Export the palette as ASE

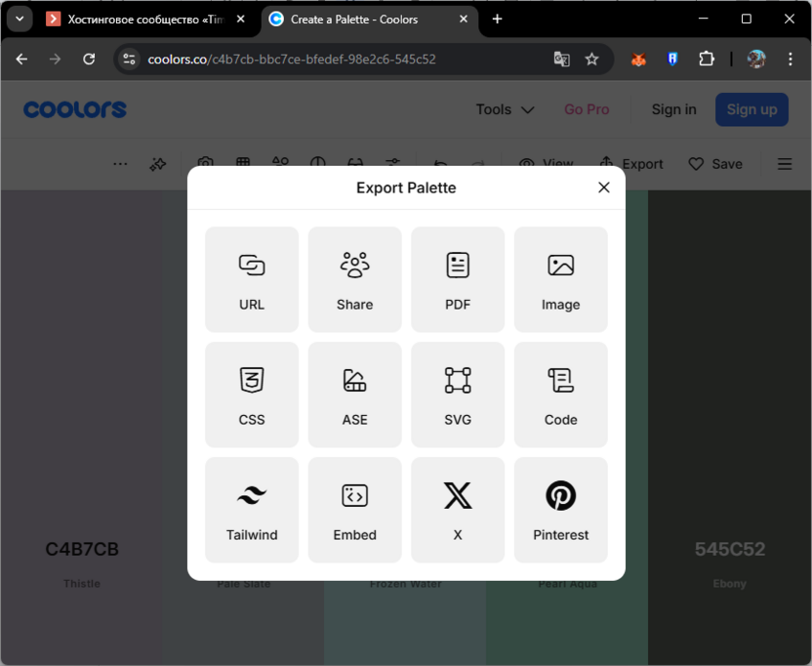click(354, 395)
